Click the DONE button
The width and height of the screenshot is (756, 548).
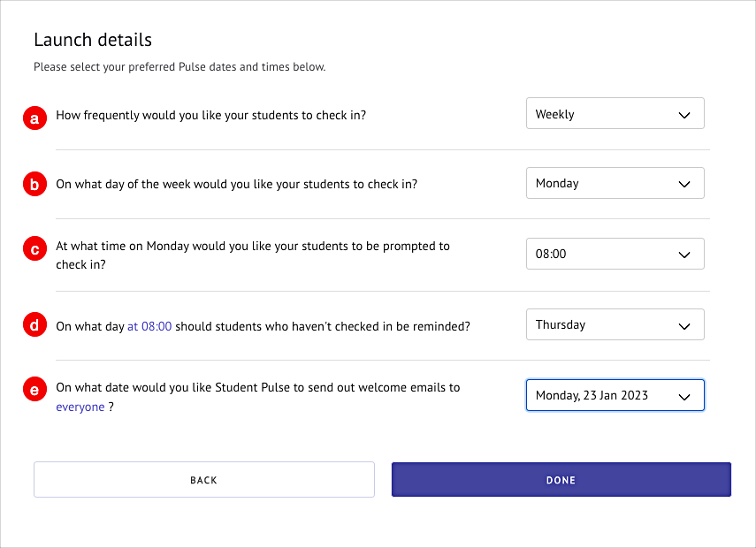point(561,480)
